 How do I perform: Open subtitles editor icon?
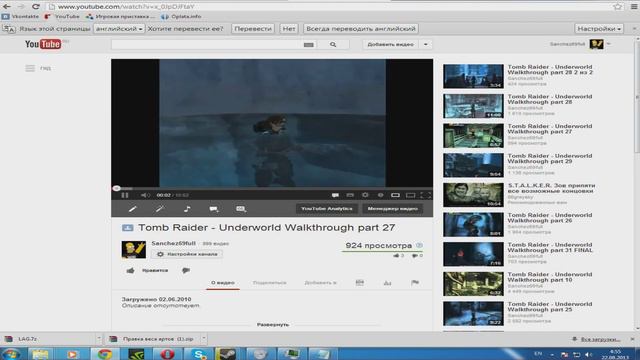[x=241, y=209]
